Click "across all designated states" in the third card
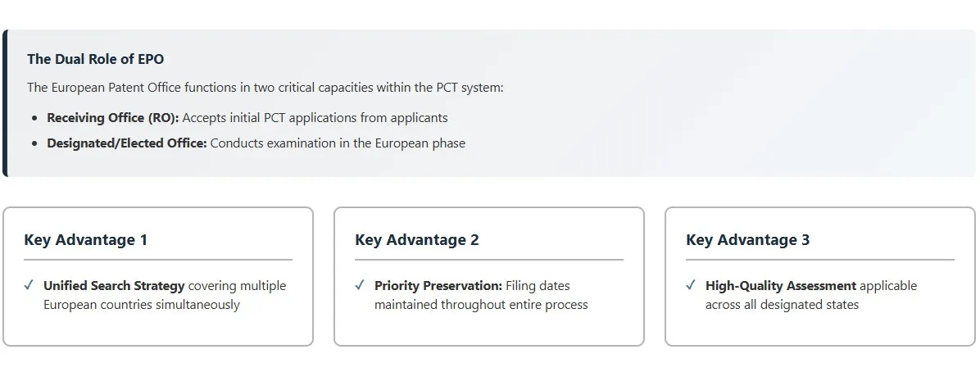This screenshot has width=980, height=372. tap(782, 305)
